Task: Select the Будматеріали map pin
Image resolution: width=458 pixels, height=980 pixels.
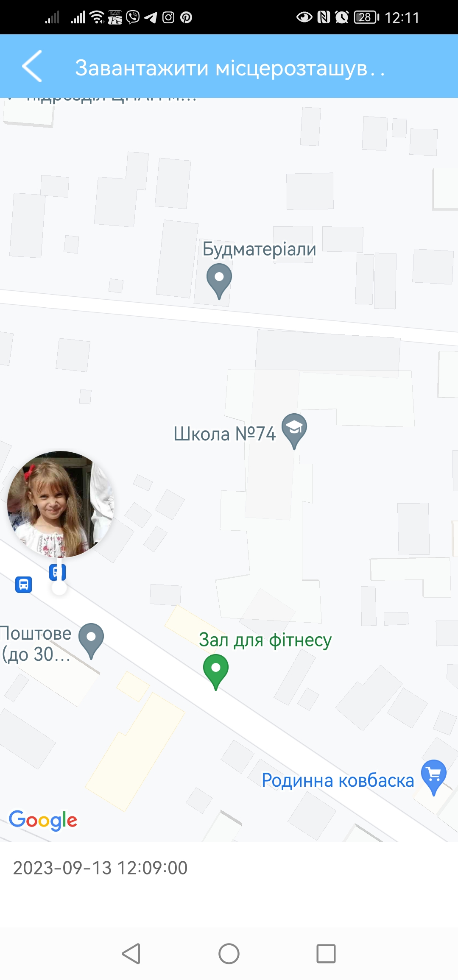Action: point(219,281)
